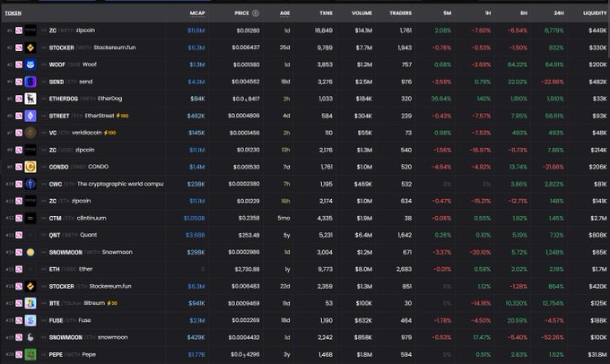610x364 pixels.
Task: Click price '$253.48' in QNT row
Action: 248,235
